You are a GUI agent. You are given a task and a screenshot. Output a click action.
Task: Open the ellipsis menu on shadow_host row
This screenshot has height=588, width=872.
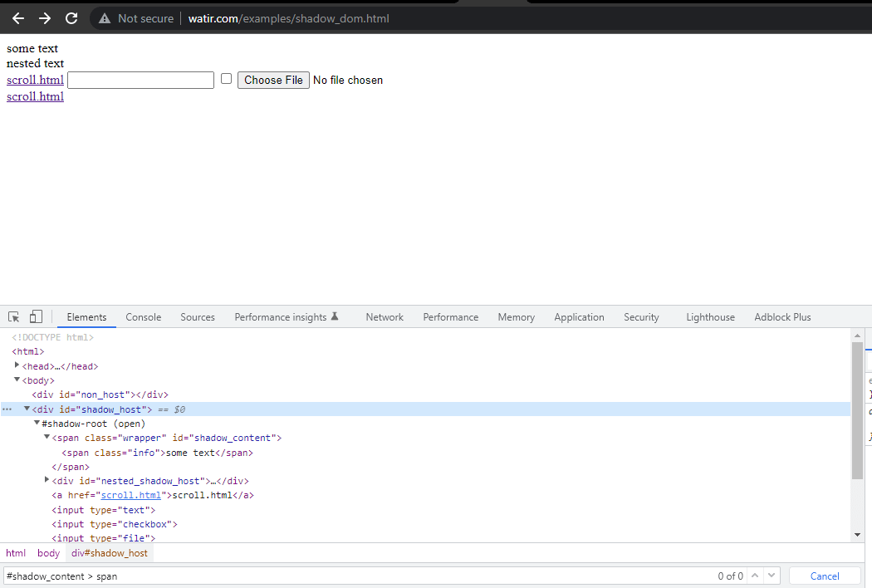[7, 409]
